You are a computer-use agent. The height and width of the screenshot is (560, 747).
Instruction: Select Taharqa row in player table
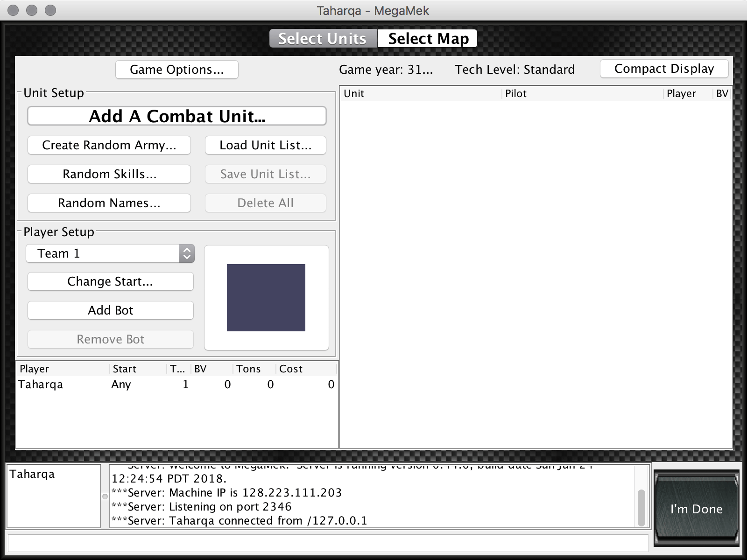177,385
